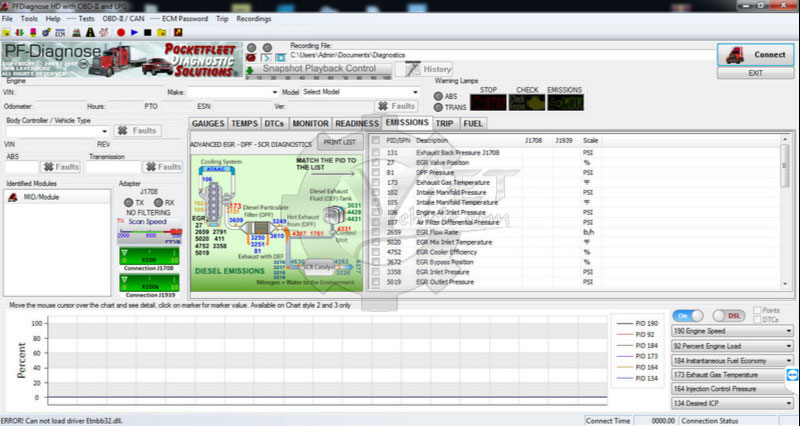
Task: Open the 190 Engine Speed dropdown
Action: pyautogui.click(x=732, y=331)
